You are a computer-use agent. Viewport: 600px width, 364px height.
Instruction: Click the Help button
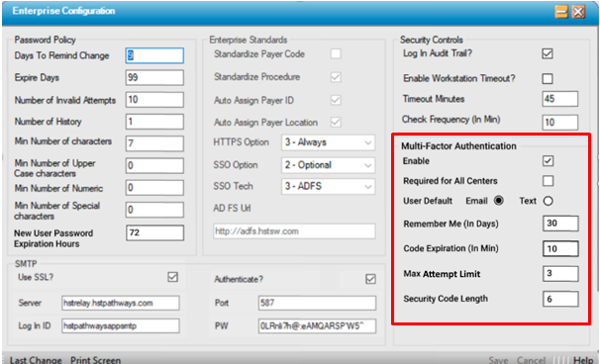coord(583,360)
